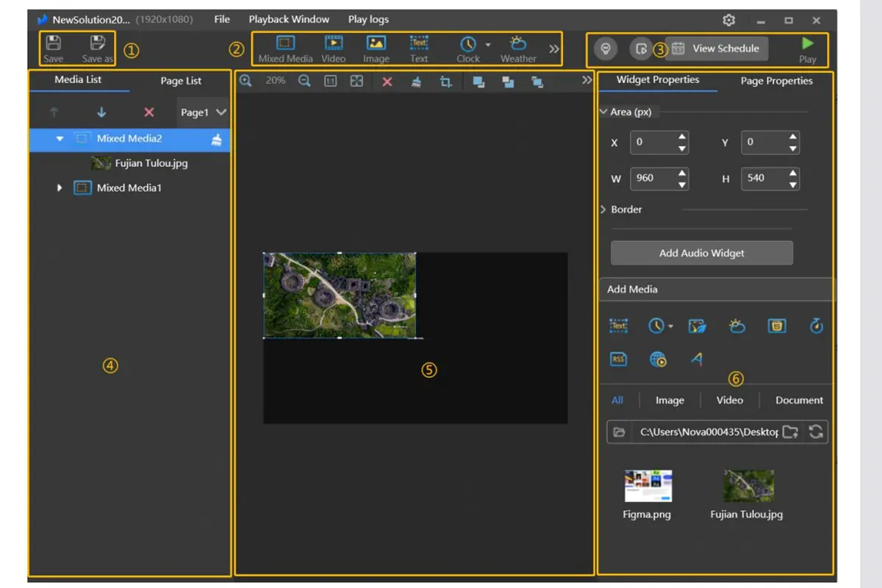The image size is (882, 588).
Task: Delete the selected widget with the red X
Action: (387, 81)
